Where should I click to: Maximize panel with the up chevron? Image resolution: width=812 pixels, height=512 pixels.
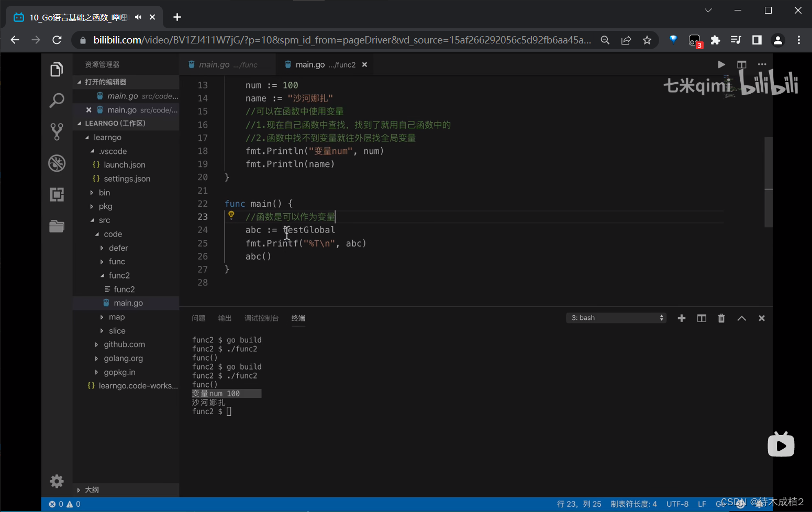click(741, 318)
